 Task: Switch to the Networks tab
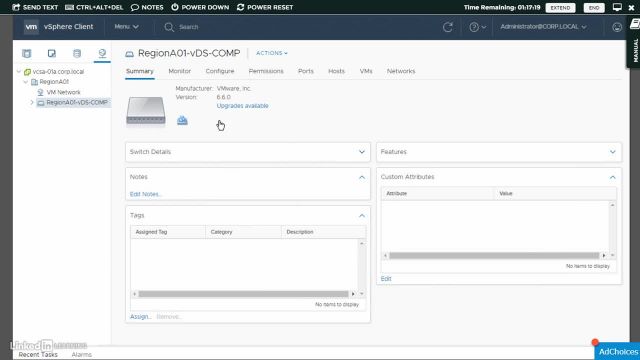click(x=401, y=71)
